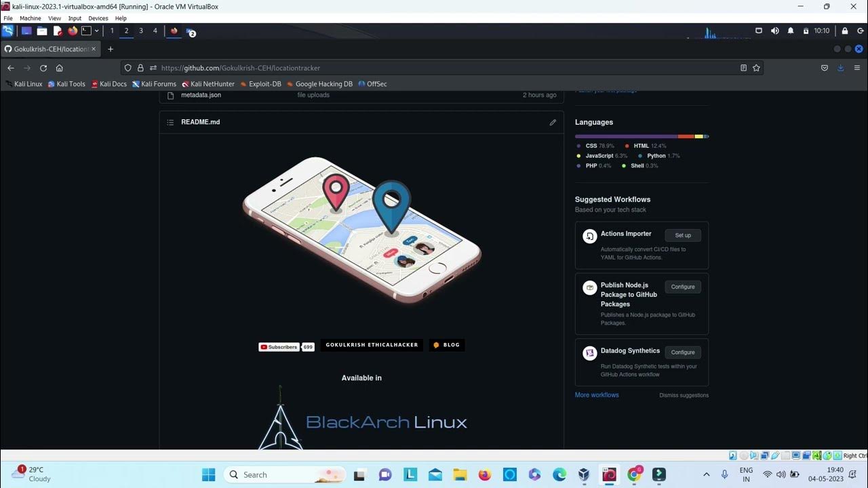The width and height of the screenshot is (868, 488).
Task: Open the Exploit-DB bookmark
Action: [260, 84]
